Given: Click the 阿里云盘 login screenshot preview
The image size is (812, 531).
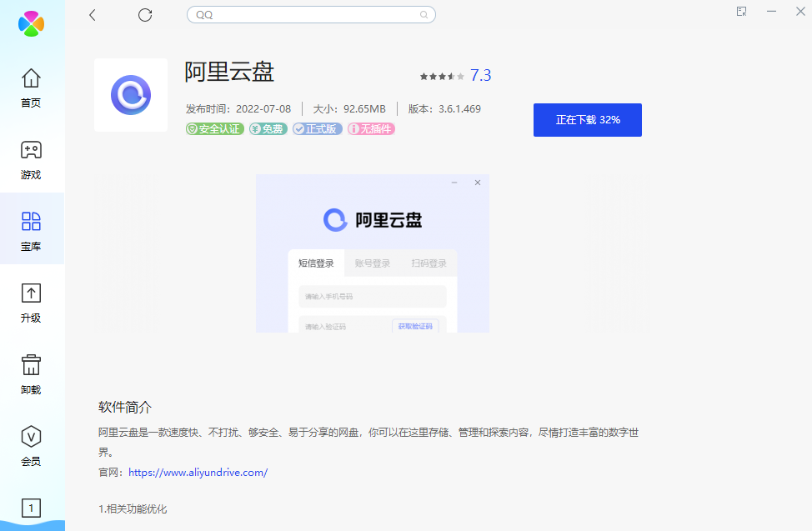Looking at the screenshot, I should 373,253.
